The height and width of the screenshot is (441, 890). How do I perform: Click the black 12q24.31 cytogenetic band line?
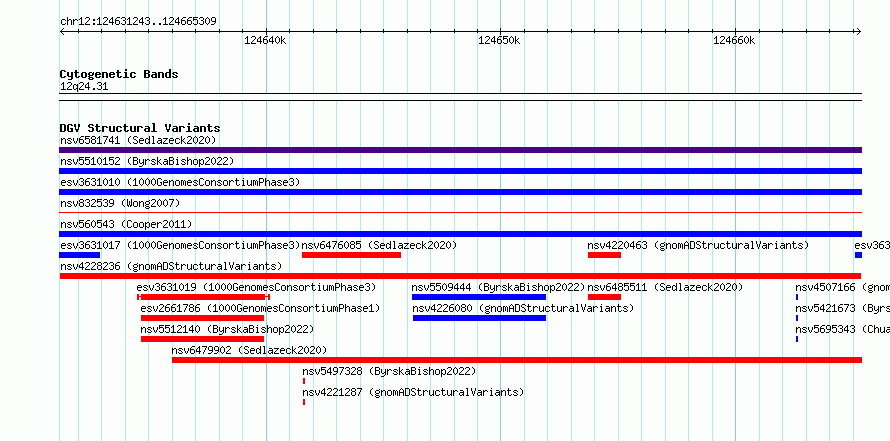(460, 97)
